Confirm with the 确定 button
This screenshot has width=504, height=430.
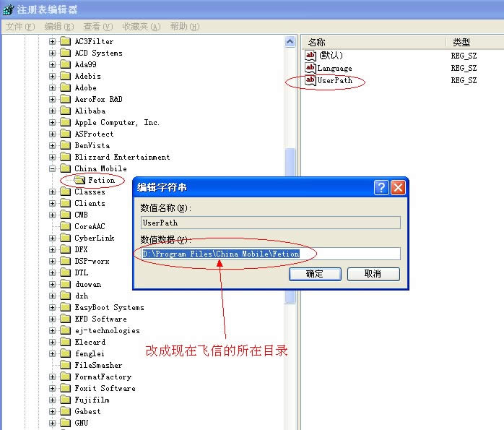click(x=315, y=274)
